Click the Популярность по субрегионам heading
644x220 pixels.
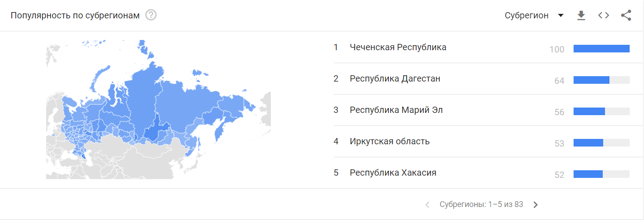(x=75, y=15)
